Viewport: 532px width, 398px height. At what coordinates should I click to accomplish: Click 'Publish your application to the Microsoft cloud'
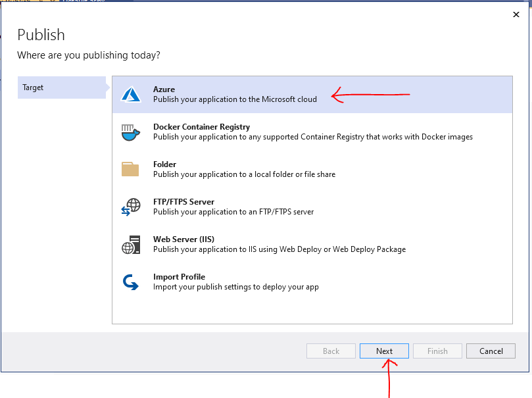235,99
